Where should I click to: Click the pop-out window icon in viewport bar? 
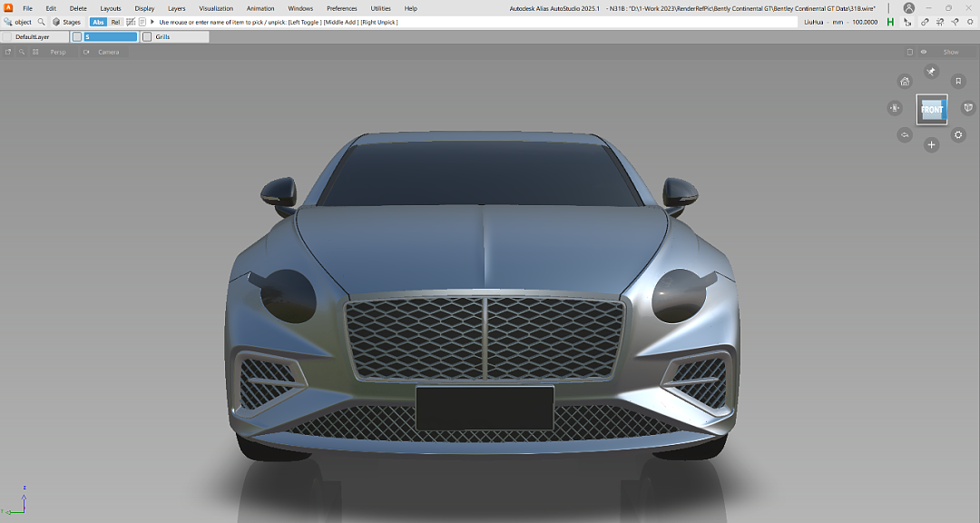click(x=8, y=52)
